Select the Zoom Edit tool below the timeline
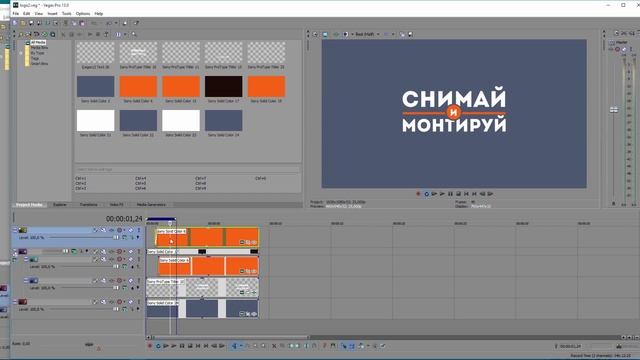Screen dimensions: 640x360 263,346
